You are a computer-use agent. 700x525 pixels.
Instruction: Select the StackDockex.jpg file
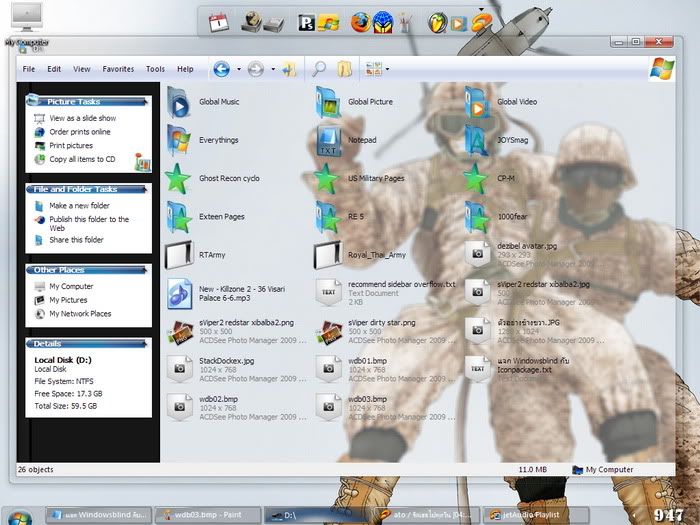click(237, 370)
